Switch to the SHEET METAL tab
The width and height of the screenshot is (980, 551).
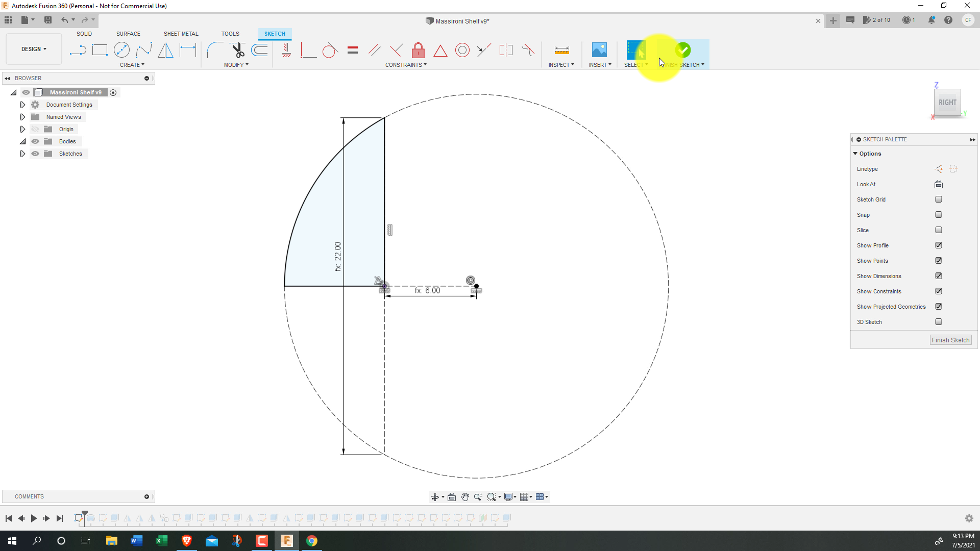(181, 34)
